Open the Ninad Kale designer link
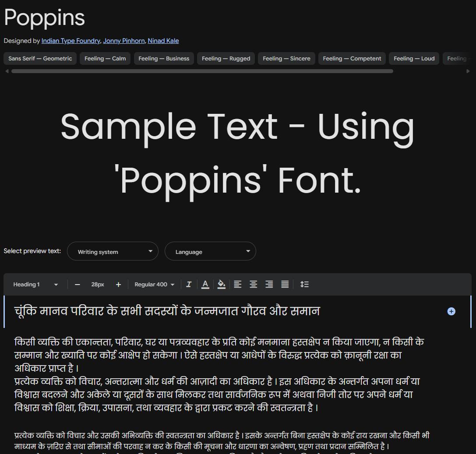This screenshot has width=476, height=454. click(163, 41)
